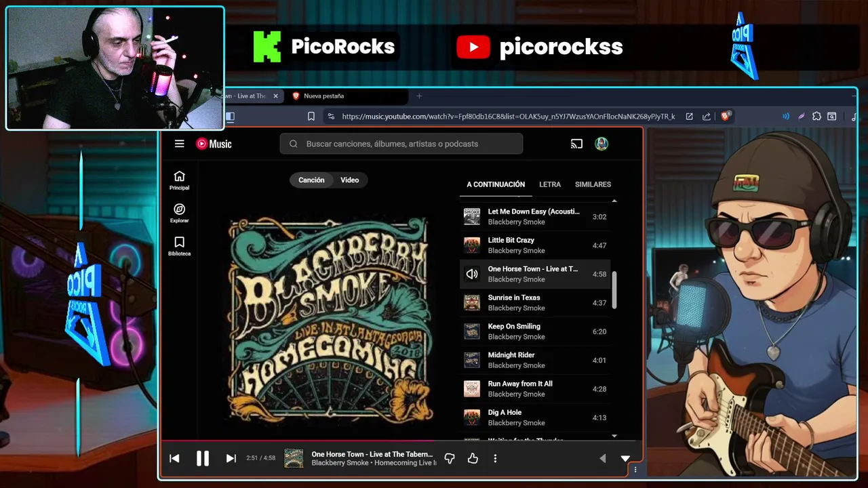
Task: Click the speaker icon on playing queue row
Action: click(472, 274)
